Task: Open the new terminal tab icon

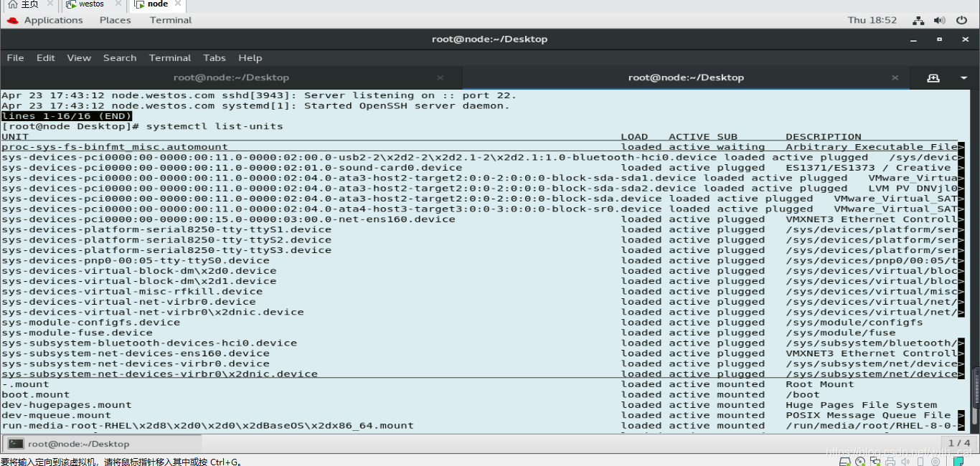Action: 933,77
